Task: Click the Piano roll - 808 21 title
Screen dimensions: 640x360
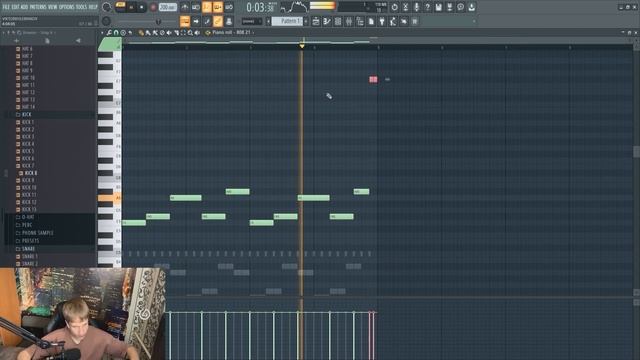Action: (231, 33)
